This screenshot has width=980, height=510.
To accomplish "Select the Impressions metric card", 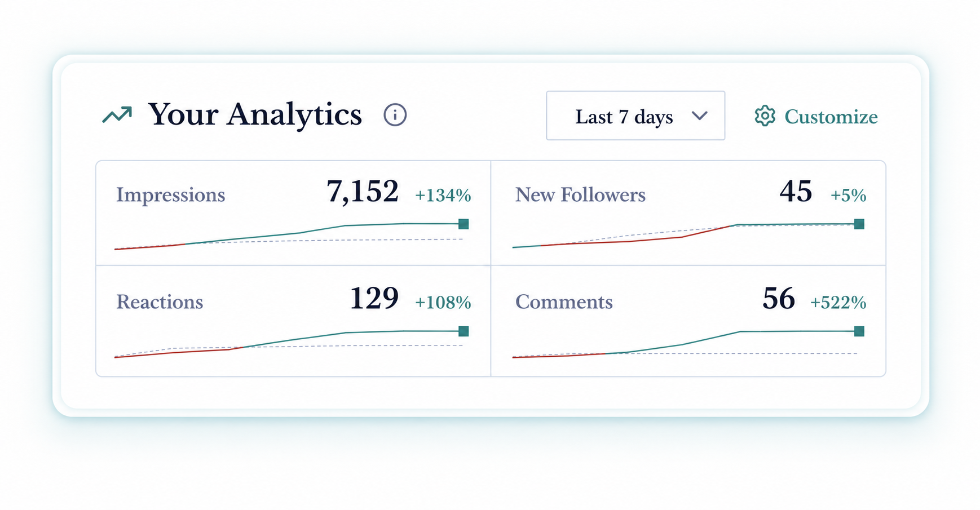I will [x=293, y=213].
